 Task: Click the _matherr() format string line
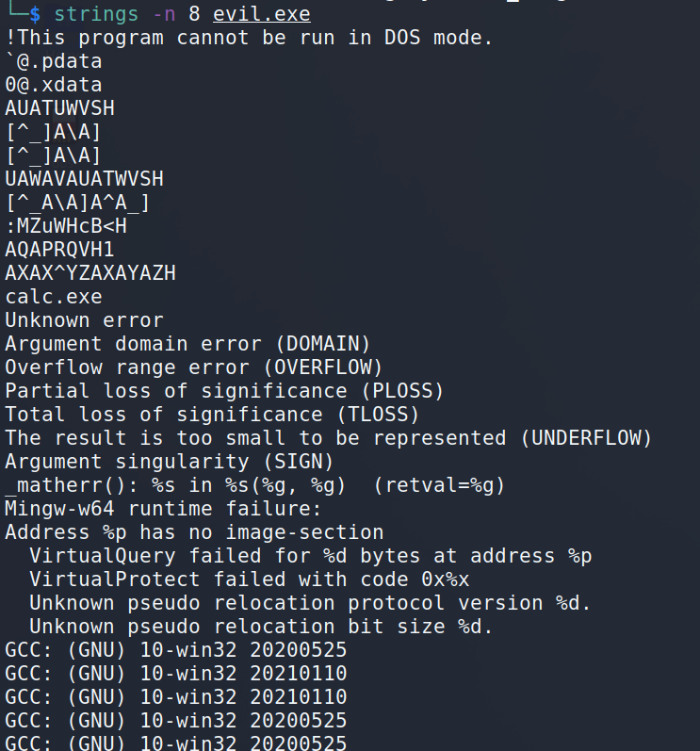tap(255, 485)
